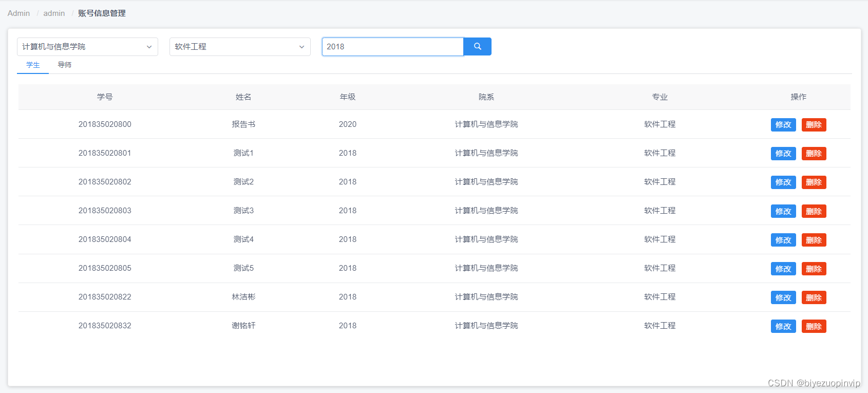Switch to the 导师 tab
This screenshot has width=868, height=393.
point(65,65)
